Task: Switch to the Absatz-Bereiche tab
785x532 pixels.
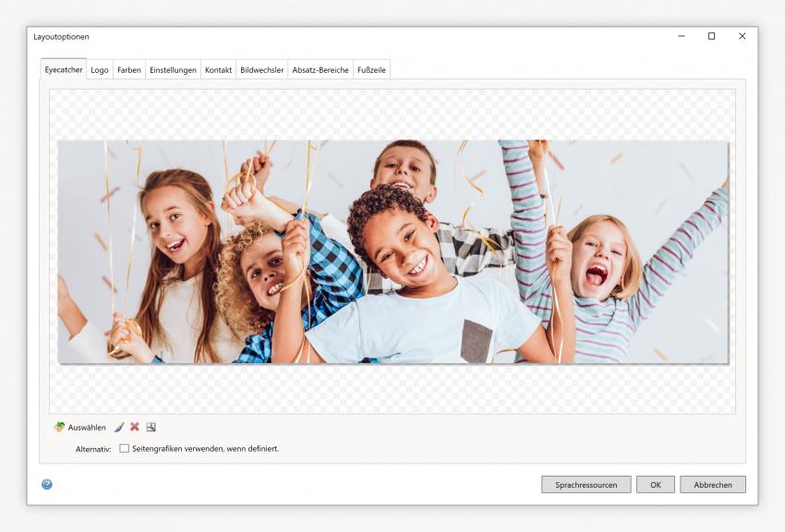Action: click(x=320, y=70)
